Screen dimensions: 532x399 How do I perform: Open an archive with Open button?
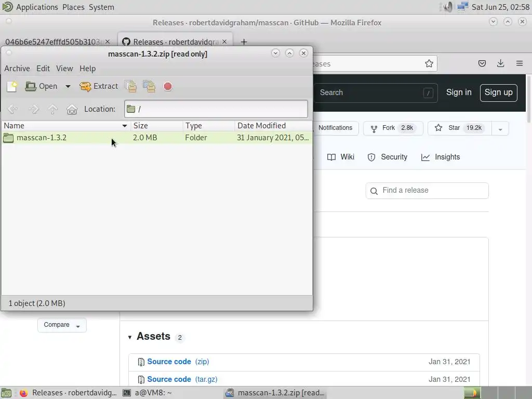pos(41,87)
